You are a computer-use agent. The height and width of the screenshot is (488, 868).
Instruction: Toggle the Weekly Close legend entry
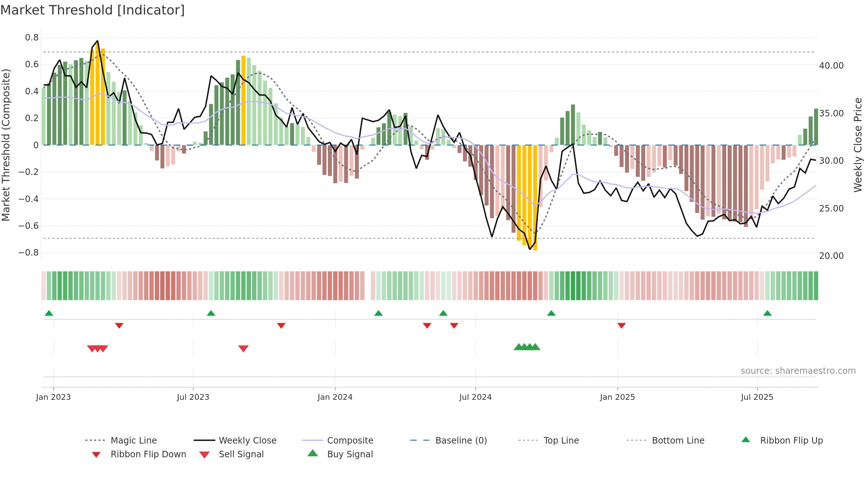click(x=235, y=440)
